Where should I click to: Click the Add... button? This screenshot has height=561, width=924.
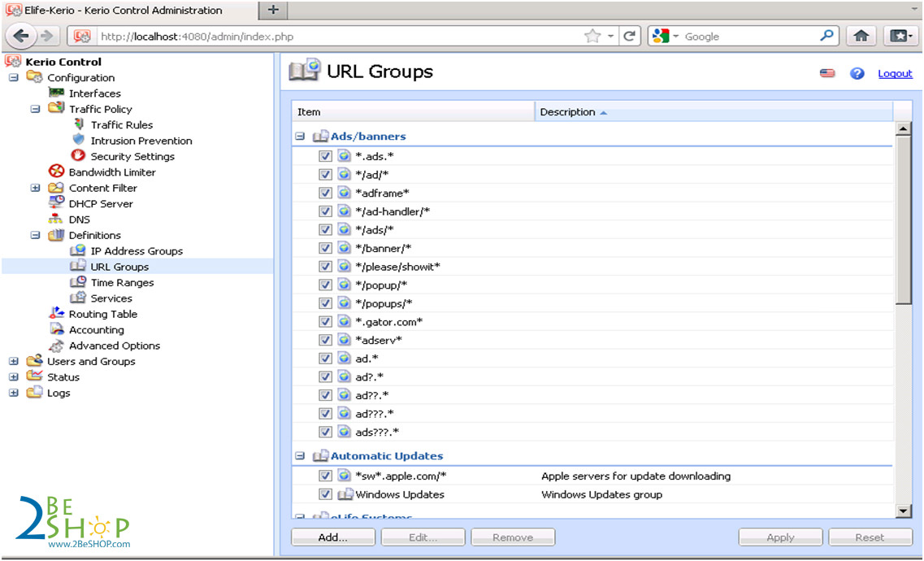333,537
